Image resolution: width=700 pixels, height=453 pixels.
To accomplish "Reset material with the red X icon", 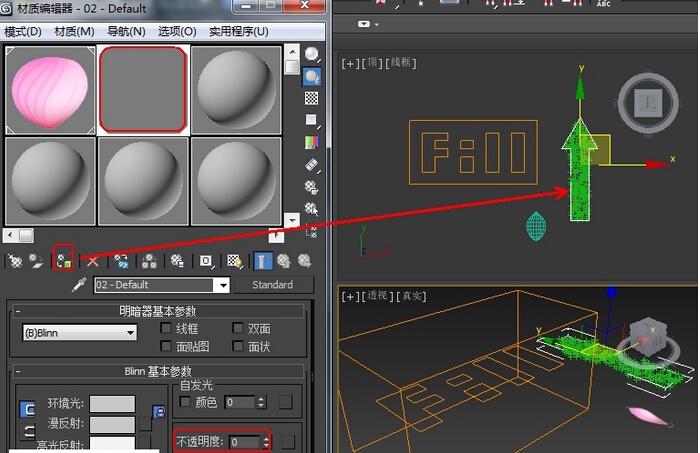I will (x=92, y=261).
